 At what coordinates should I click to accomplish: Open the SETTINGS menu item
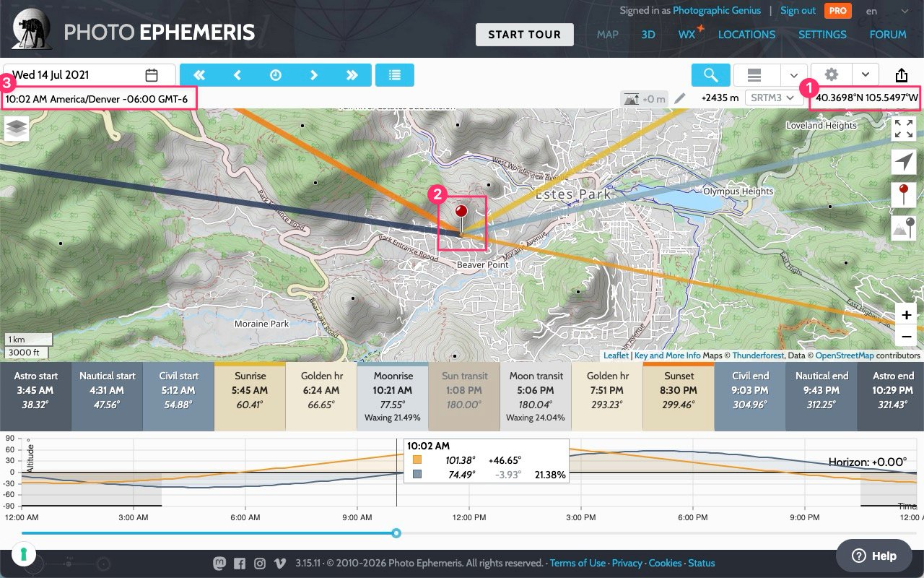822,34
